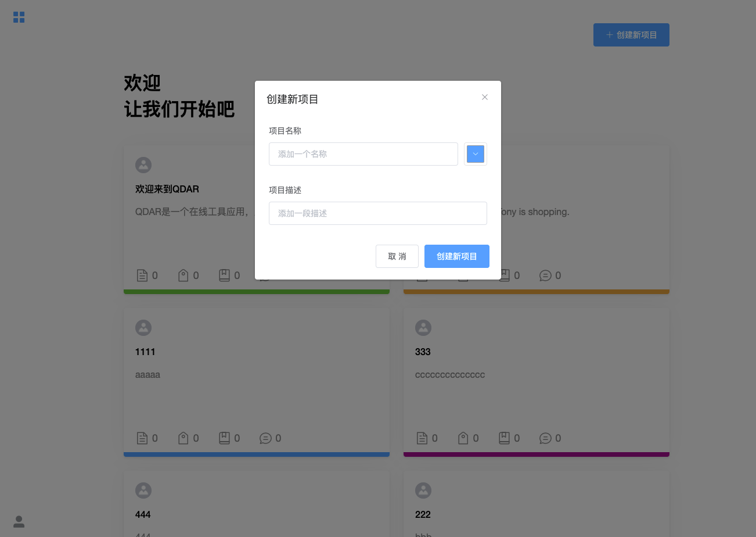
Task: Open the project titled 333
Action: click(x=423, y=352)
